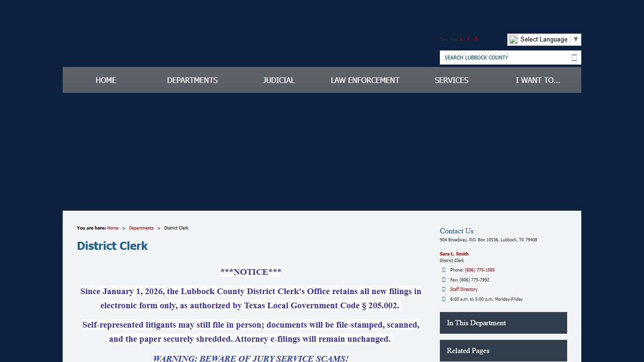Image resolution: width=644 pixels, height=362 pixels.
Task: Click the fax icon beside Fax number
Action: click(x=444, y=280)
